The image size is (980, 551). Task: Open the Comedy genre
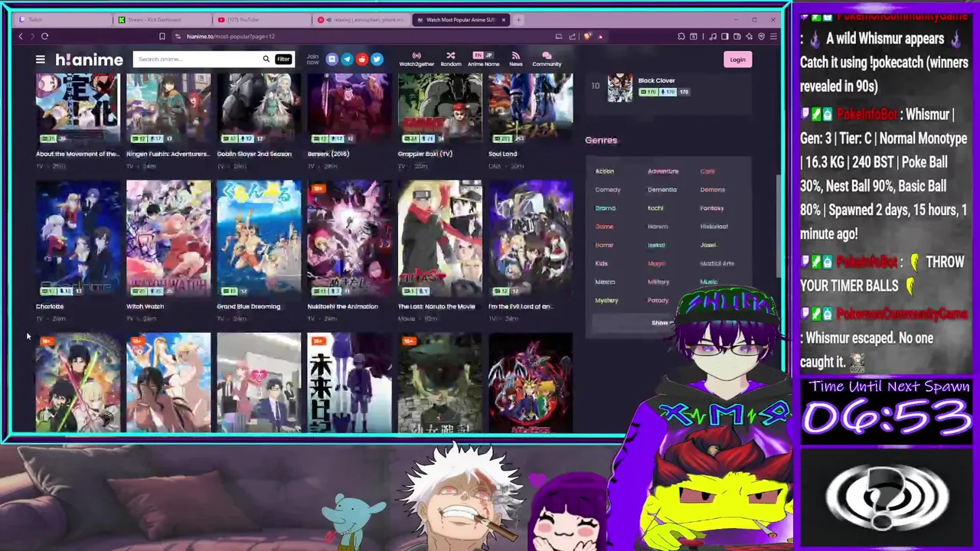(608, 190)
